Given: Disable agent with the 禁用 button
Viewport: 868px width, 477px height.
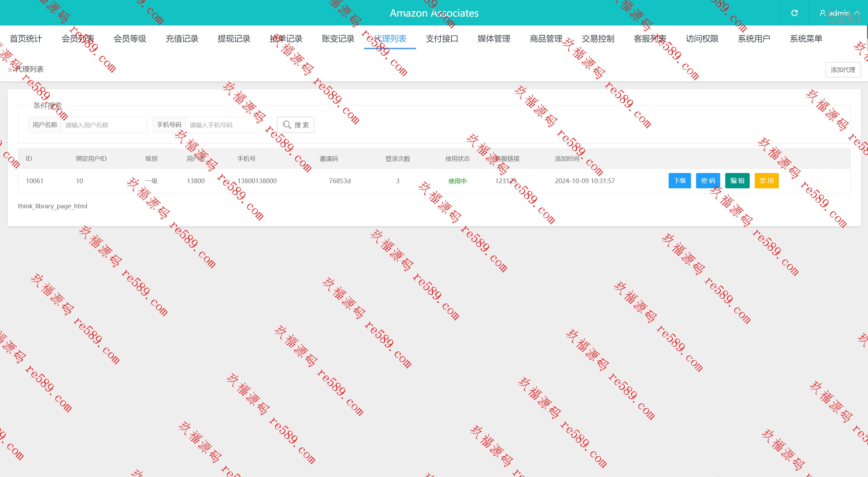Looking at the screenshot, I should pos(766,181).
